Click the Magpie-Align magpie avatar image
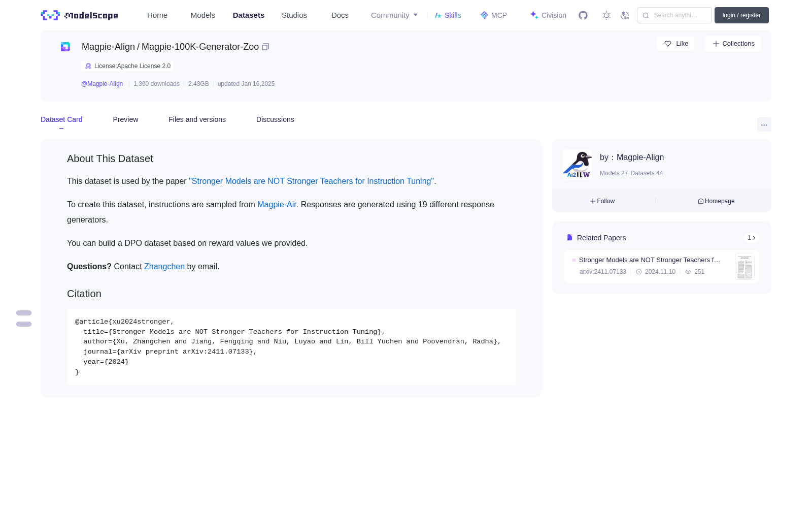This screenshot has height=508, width=812. tap(578, 164)
